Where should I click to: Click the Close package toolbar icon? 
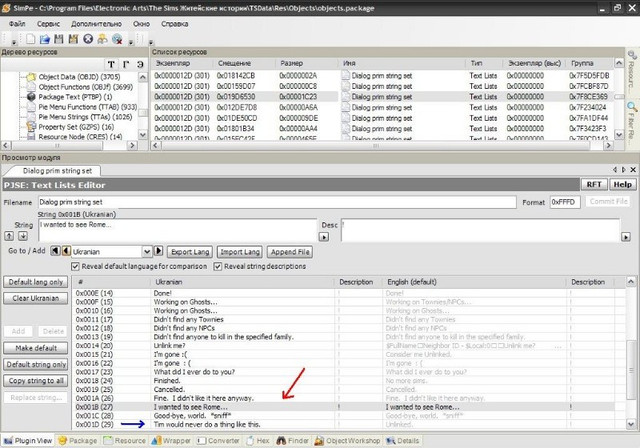pyautogui.click(x=88, y=39)
